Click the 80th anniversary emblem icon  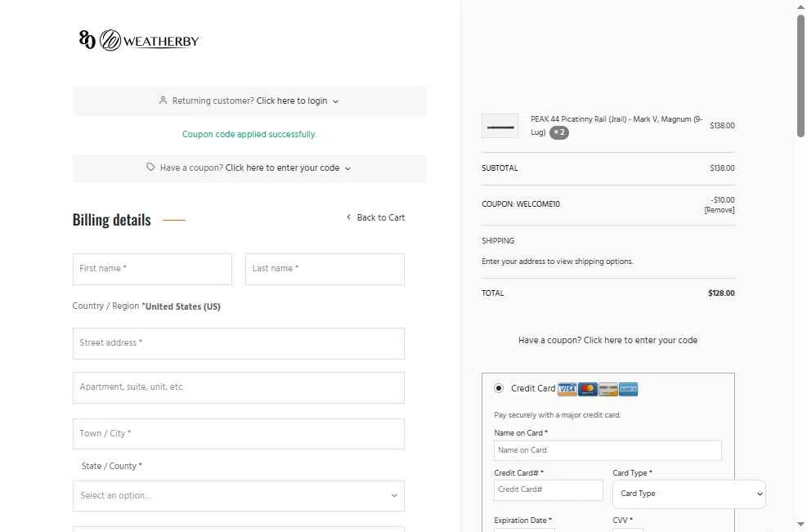[87, 39]
